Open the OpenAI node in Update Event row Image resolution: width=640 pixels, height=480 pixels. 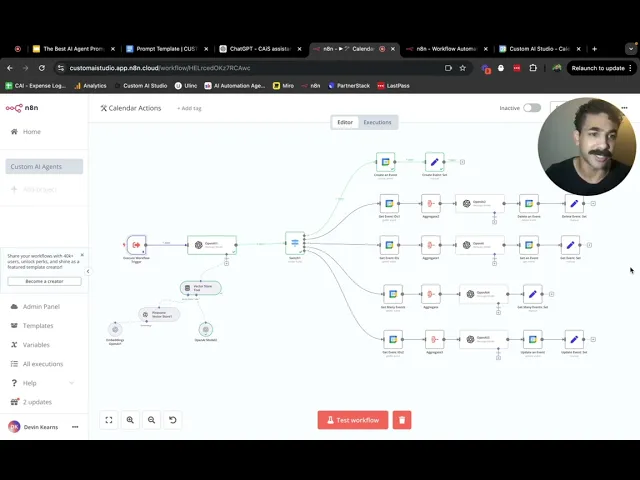[x=484, y=339]
